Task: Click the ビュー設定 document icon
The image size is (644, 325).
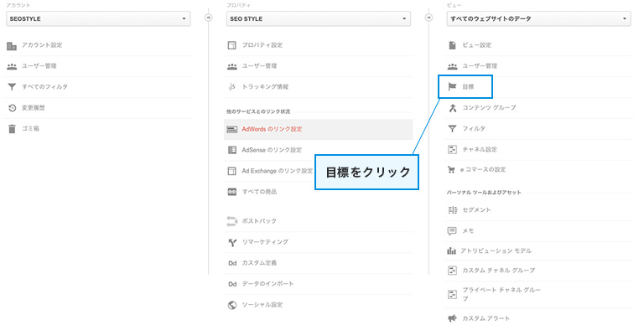Action: click(x=452, y=45)
